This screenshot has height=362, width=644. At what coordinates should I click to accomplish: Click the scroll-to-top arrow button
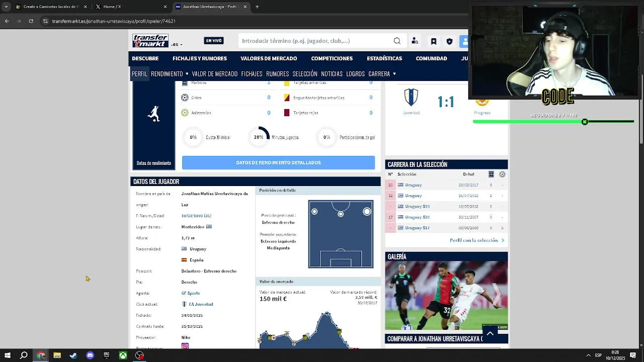point(490,333)
